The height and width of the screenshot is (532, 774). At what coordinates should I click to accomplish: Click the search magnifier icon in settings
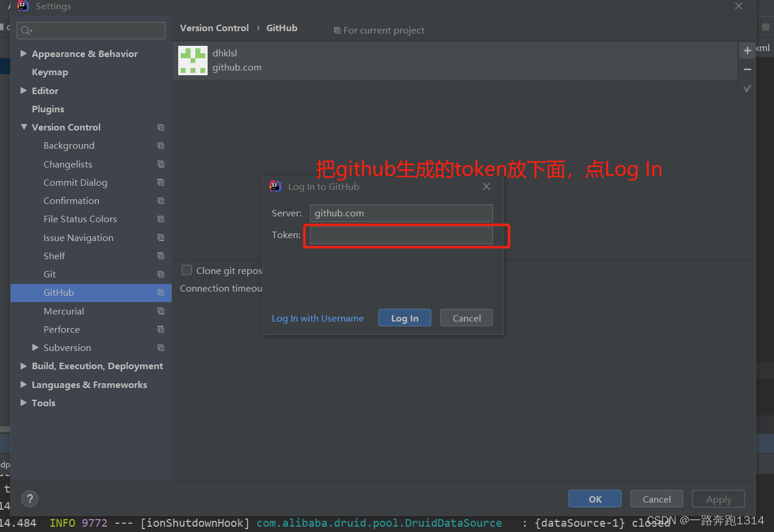pyautogui.click(x=26, y=31)
